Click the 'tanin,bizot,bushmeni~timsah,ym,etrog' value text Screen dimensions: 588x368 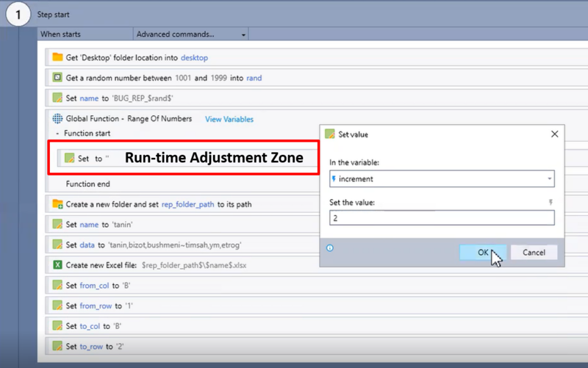[175, 245]
